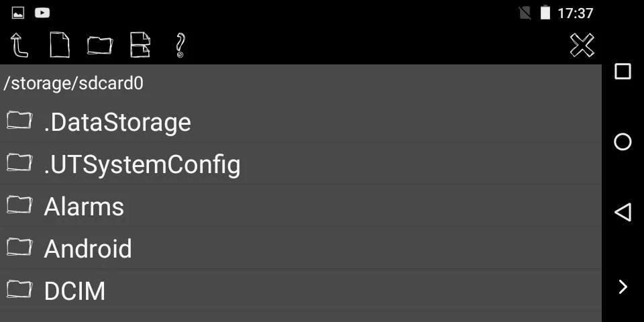Open the .DataStorage folder

click(117, 122)
